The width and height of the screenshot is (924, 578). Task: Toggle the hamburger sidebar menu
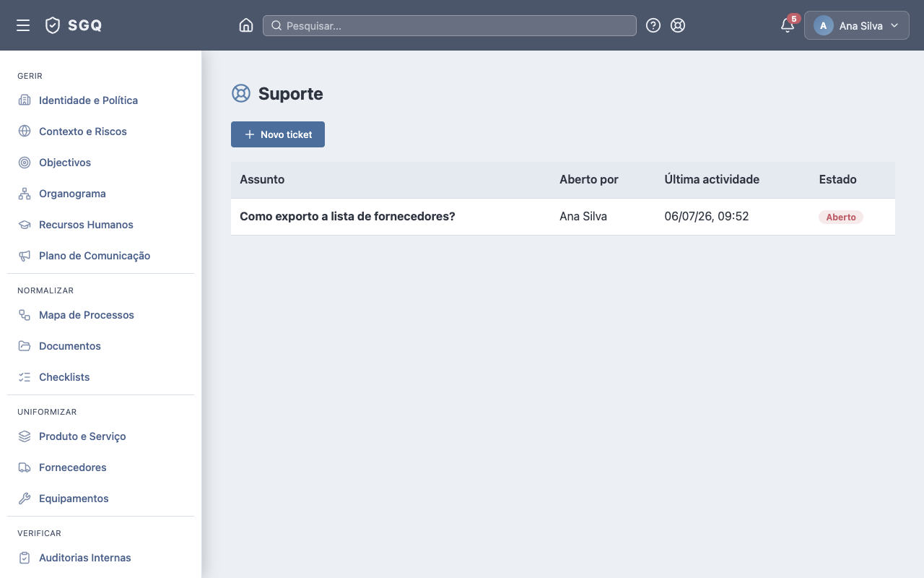(x=23, y=25)
